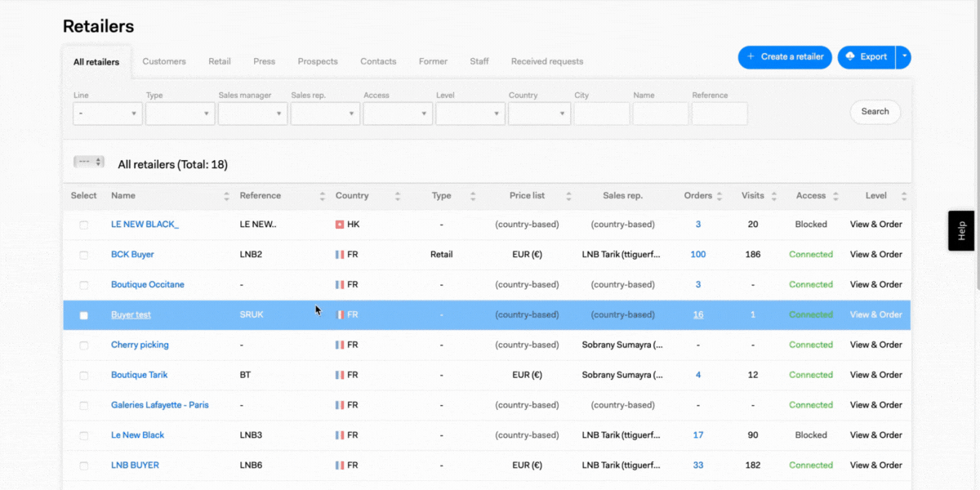
Task: Expand the Sales manager filter dropdown
Action: point(253,114)
